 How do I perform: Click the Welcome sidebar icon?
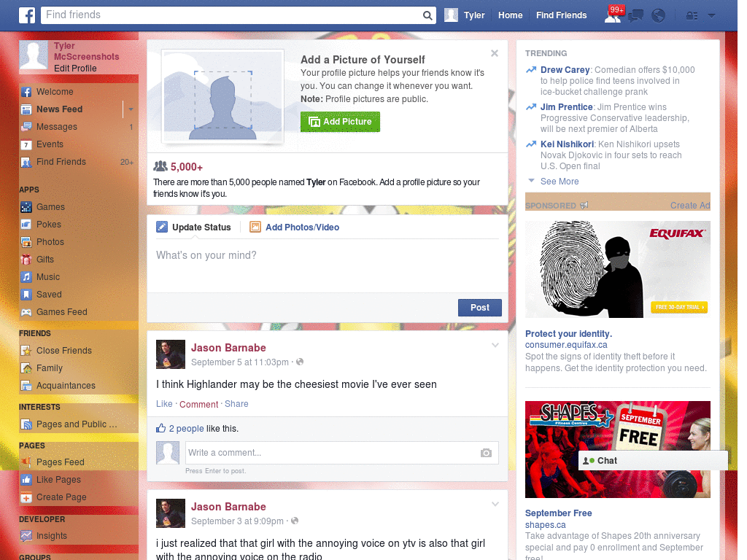(x=26, y=92)
